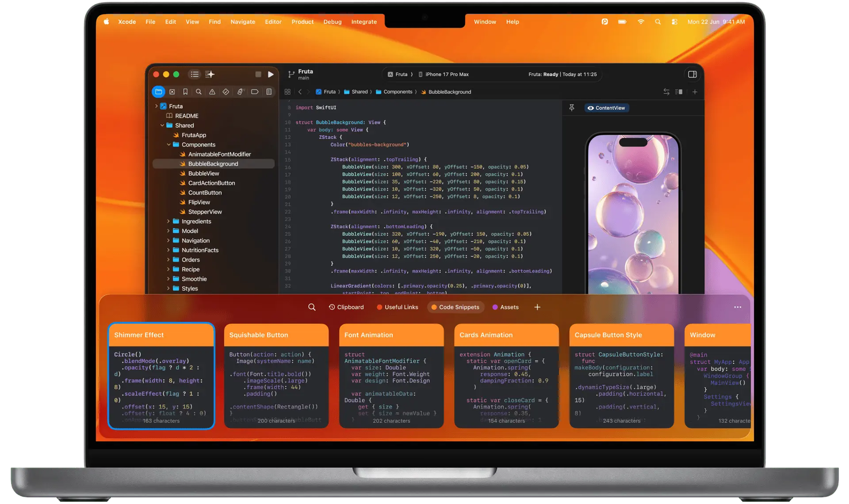Open the Source Control navigator icon

[172, 92]
